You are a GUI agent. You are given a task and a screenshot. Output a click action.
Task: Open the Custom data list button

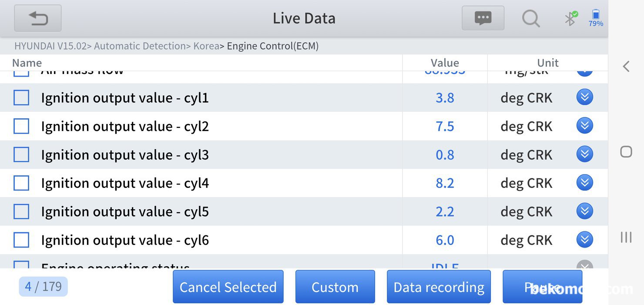(335, 287)
